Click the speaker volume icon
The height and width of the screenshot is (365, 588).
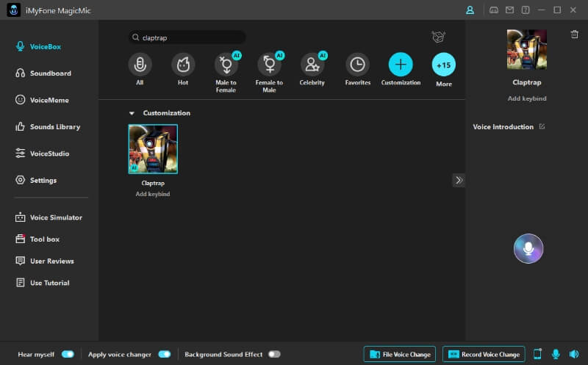(x=574, y=354)
